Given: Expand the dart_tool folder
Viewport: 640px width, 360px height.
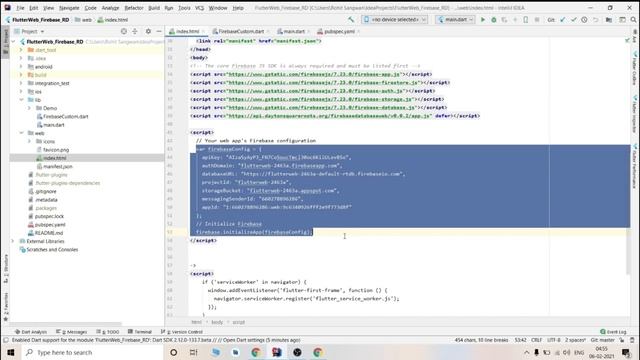Looking at the screenshot, I should 21,50.
